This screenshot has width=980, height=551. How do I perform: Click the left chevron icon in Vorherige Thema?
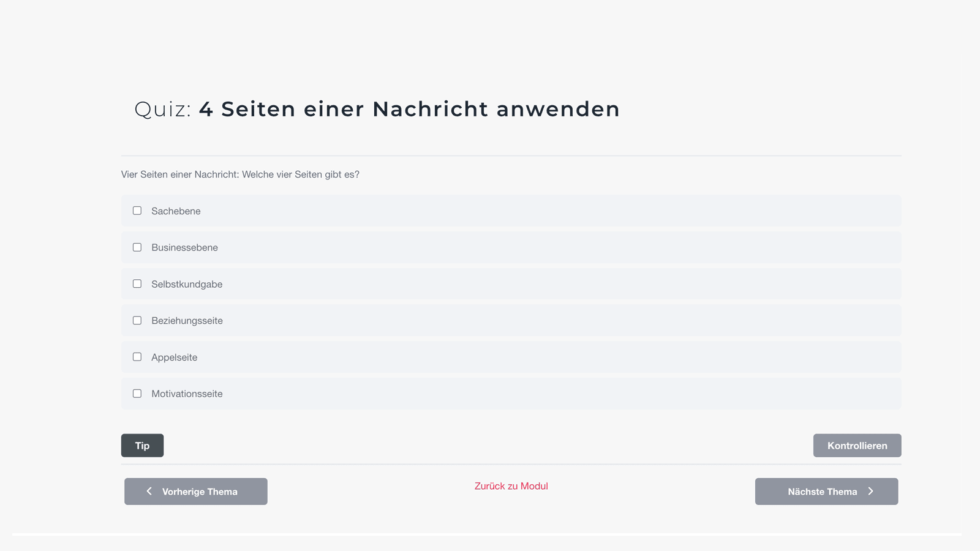pyautogui.click(x=149, y=491)
